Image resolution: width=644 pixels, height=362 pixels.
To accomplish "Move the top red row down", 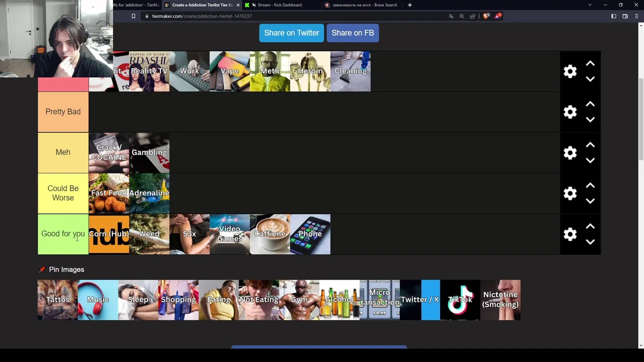I will point(590,79).
